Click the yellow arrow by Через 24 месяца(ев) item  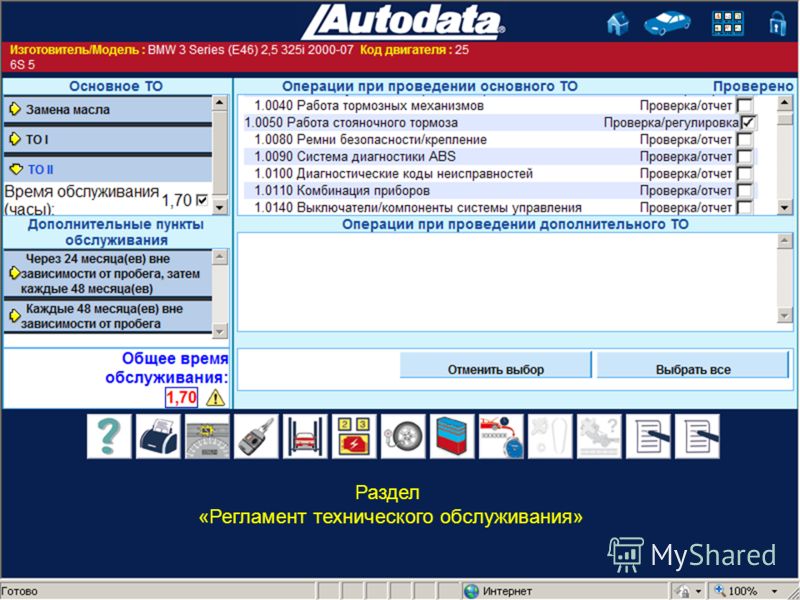pyautogui.click(x=15, y=273)
